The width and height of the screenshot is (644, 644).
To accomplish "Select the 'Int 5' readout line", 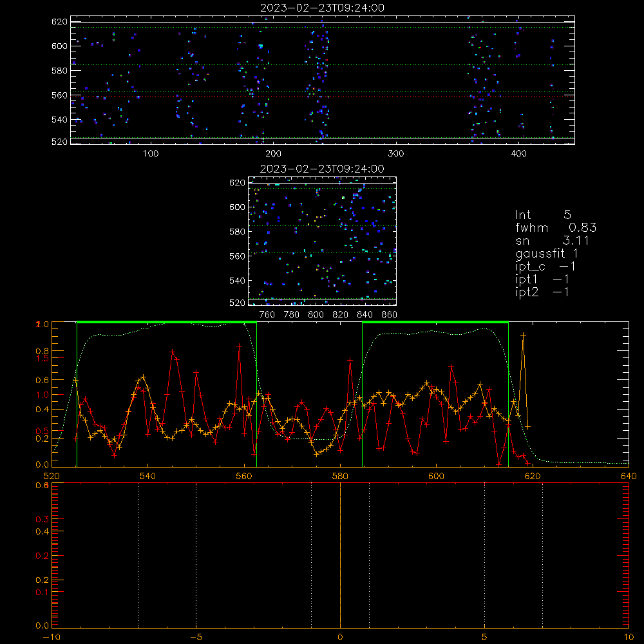I will (x=543, y=215).
